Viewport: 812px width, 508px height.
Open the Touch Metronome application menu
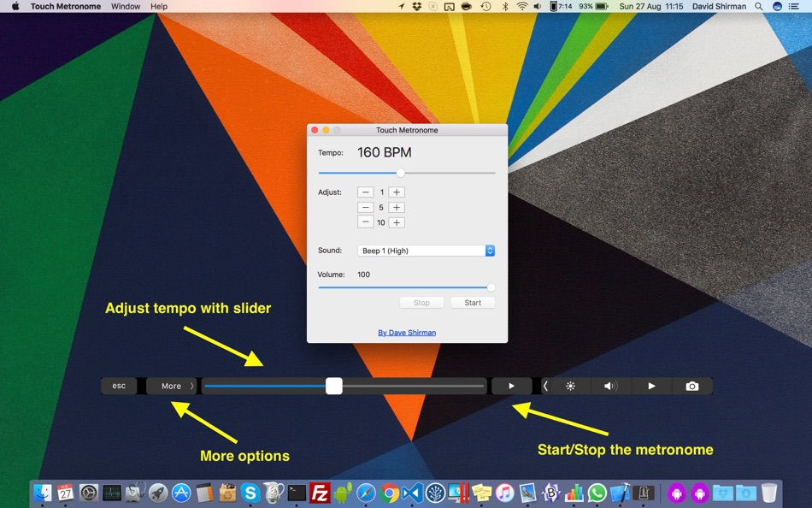65,6
